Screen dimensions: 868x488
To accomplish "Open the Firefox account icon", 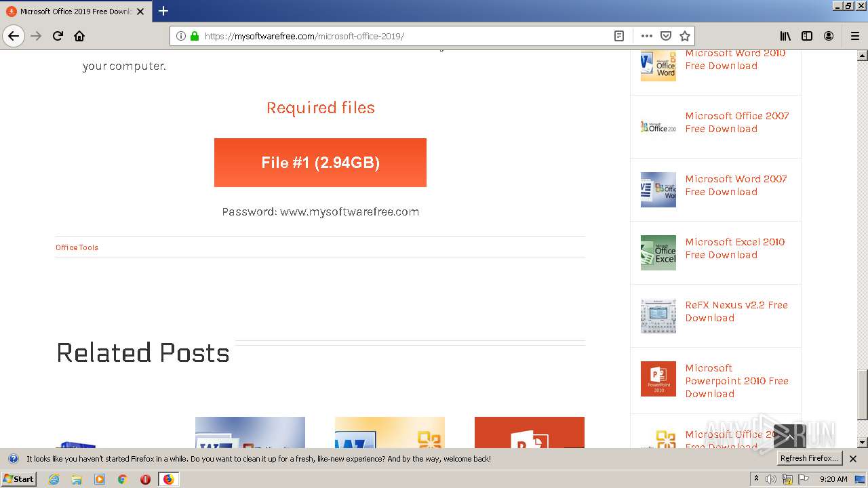I will [x=829, y=36].
